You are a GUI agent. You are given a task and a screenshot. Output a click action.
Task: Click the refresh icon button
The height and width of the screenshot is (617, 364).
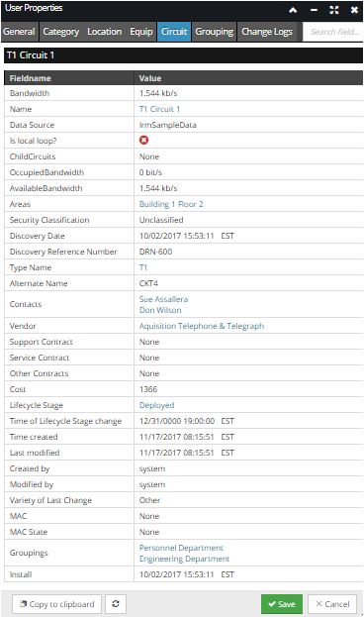pos(116,603)
